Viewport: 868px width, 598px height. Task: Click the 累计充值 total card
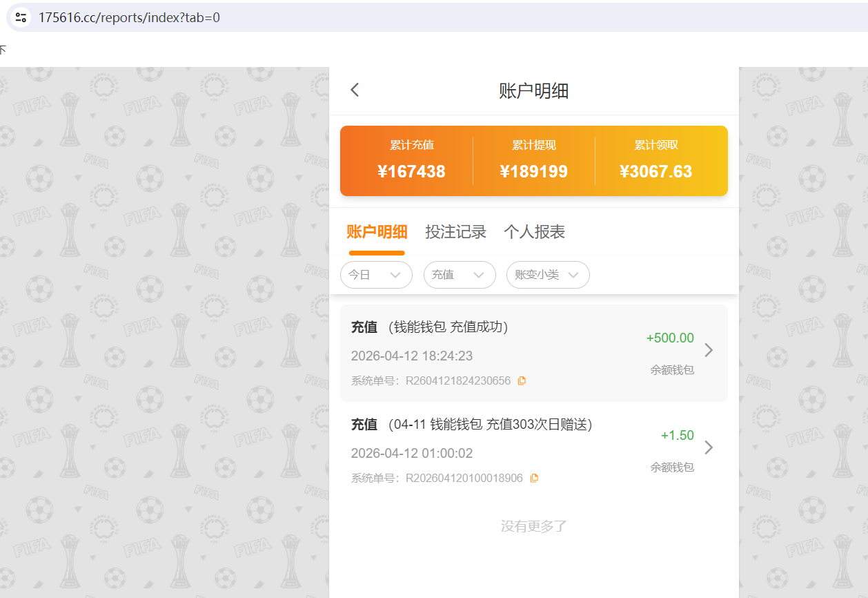[413, 160]
